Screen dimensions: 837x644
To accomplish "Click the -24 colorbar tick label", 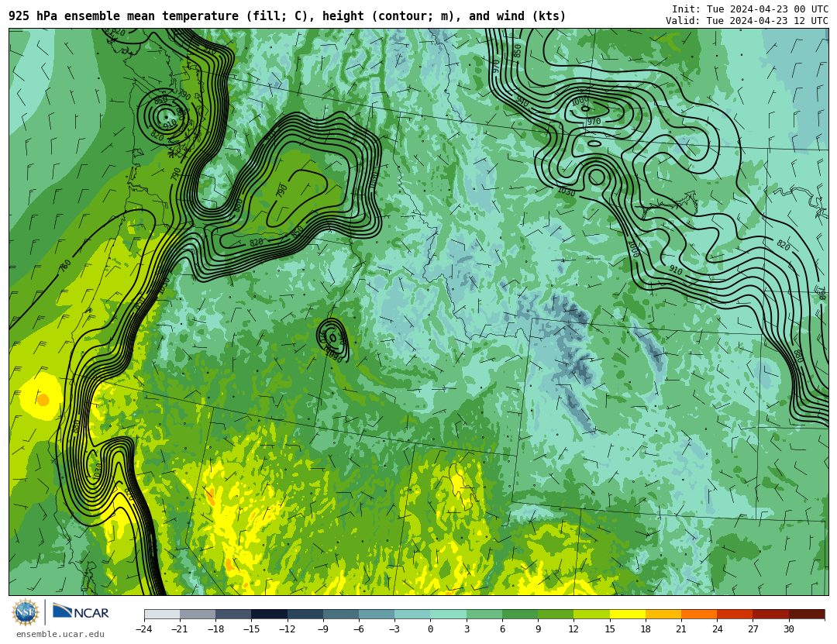I will pos(144,629).
